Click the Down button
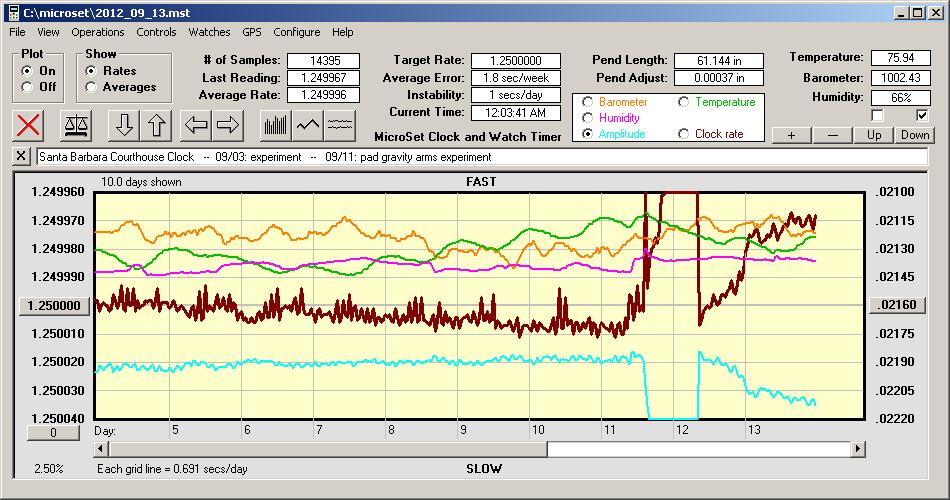The height and width of the screenshot is (500, 950). 915,135
